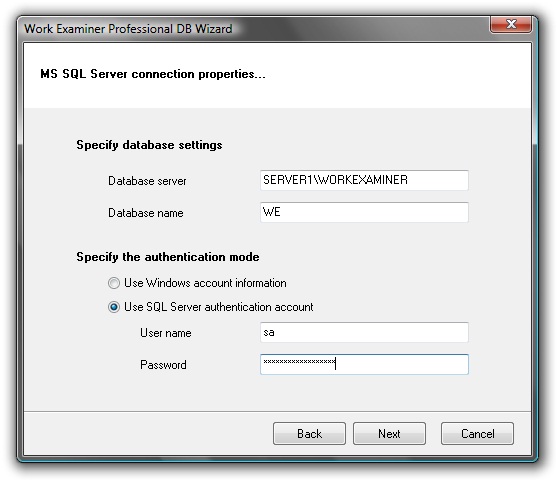Focus the User name field containing sa
This screenshot has height=482, width=558.
[364, 332]
